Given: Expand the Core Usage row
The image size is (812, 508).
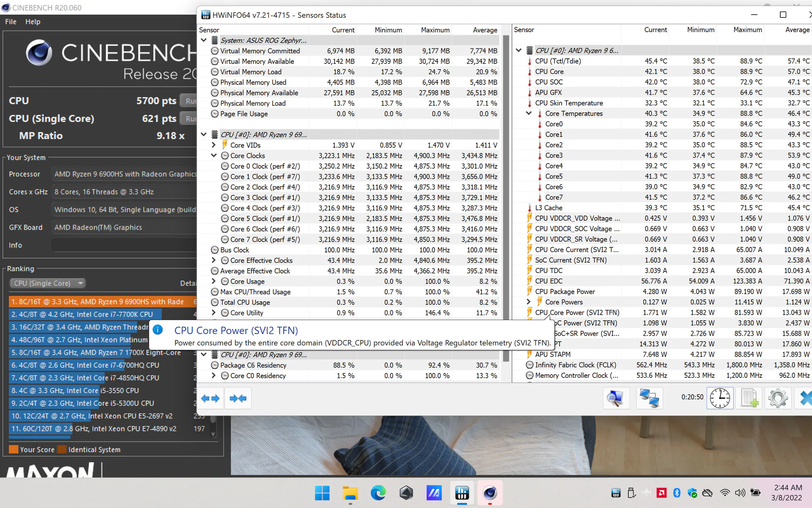Looking at the screenshot, I should (214, 281).
